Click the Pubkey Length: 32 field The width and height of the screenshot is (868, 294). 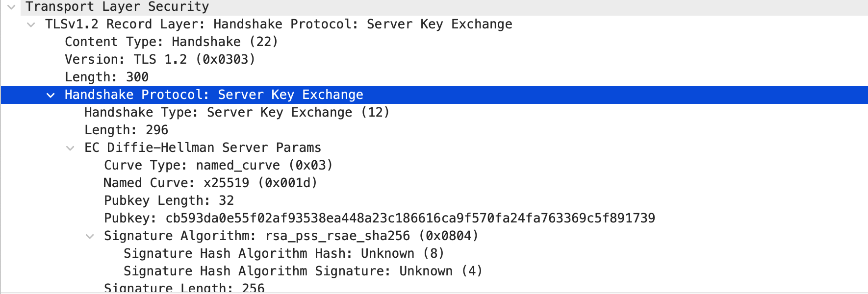169,201
